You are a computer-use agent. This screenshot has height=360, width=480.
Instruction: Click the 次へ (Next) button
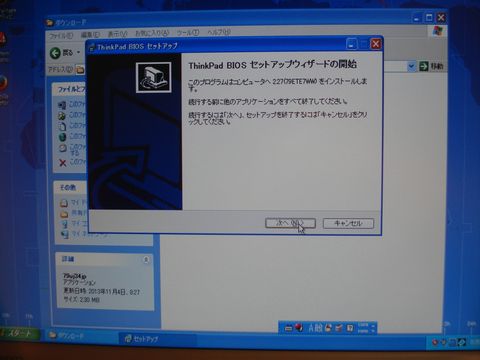click(x=290, y=223)
